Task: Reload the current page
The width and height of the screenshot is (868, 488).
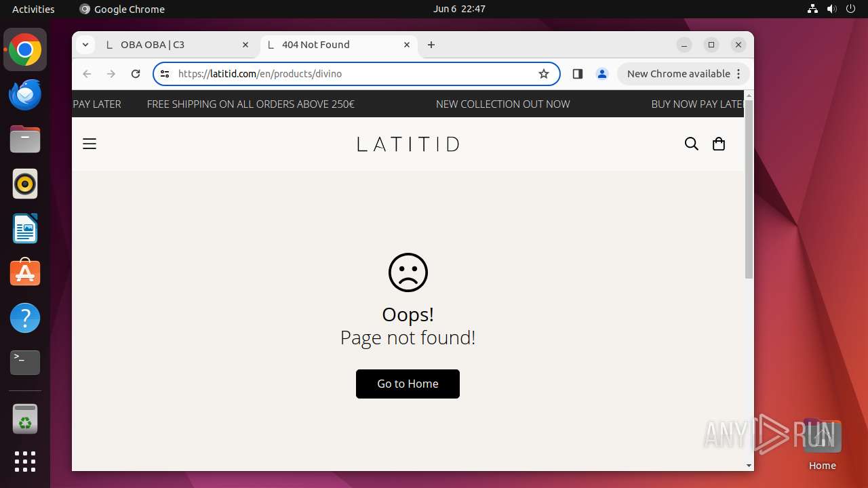Action: 136,74
